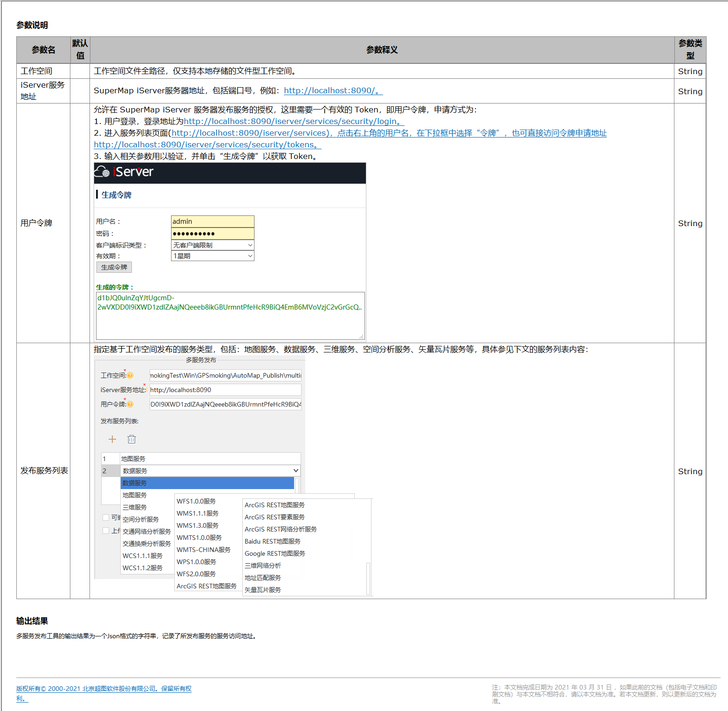Viewport: 728px width, 711px height.
Task: Click the 多服务发布 dialog title
Action: 201,360
